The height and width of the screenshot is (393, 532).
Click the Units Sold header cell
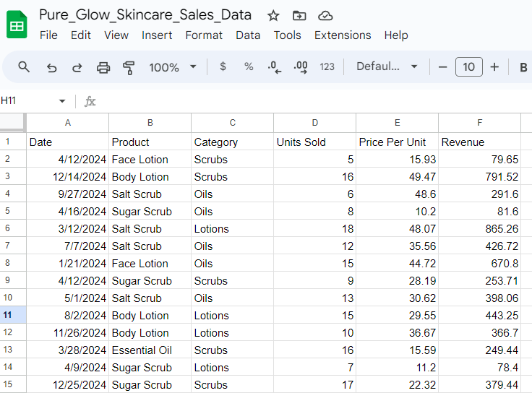[x=315, y=142]
